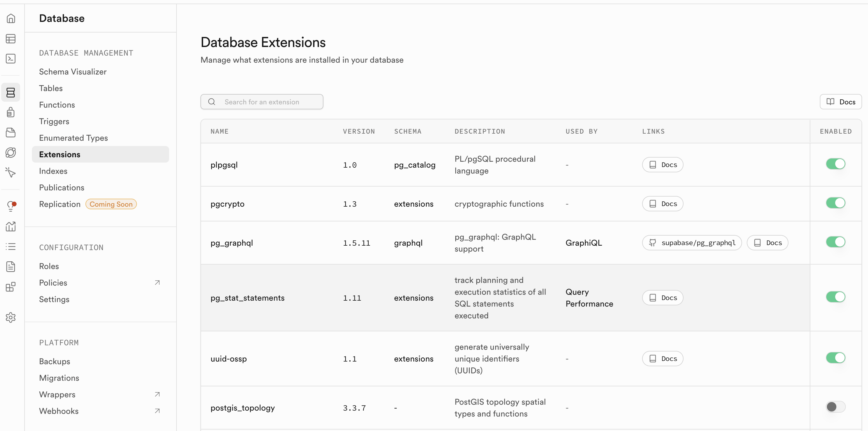Image resolution: width=868 pixels, height=431 pixels.
Task: Disable the plpgsql extension toggle
Action: pos(835,164)
